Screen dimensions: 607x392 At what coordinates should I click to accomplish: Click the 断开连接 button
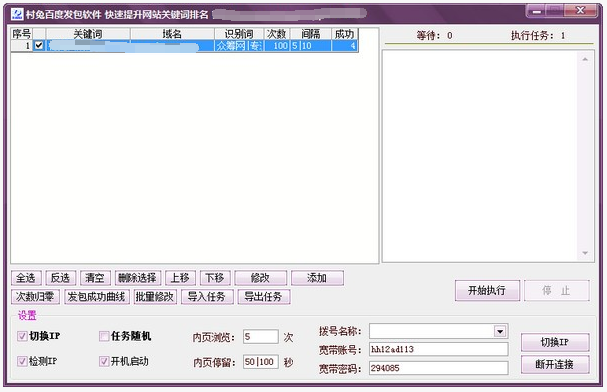555,364
